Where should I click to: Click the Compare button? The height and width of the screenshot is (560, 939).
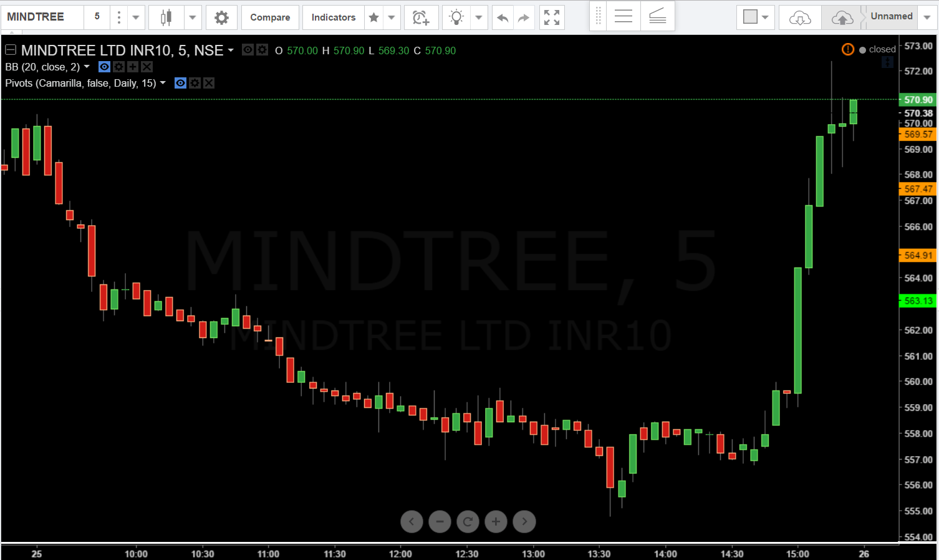coord(270,17)
